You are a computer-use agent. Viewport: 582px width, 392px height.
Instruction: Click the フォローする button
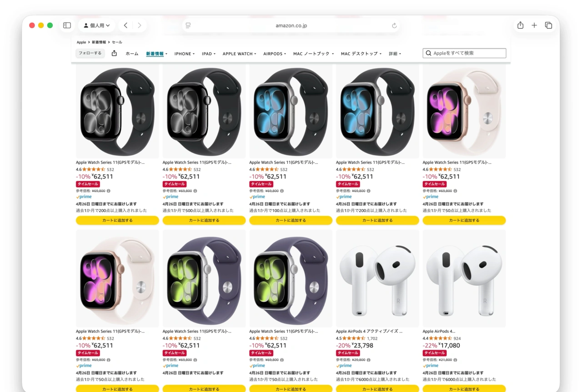(90, 53)
